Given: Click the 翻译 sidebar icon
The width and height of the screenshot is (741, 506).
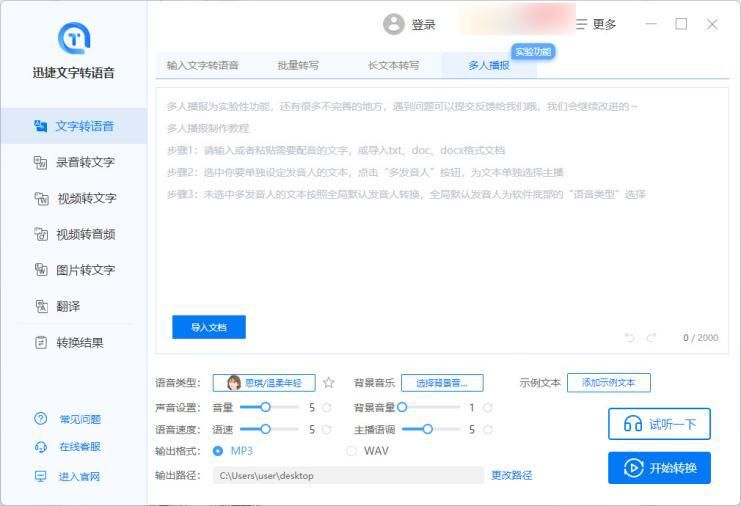Looking at the screenshot, I should 42,306.
